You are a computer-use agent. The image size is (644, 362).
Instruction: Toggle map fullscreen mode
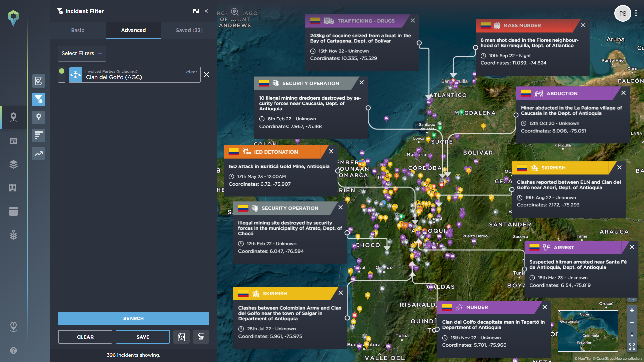[x=632, y=347]
